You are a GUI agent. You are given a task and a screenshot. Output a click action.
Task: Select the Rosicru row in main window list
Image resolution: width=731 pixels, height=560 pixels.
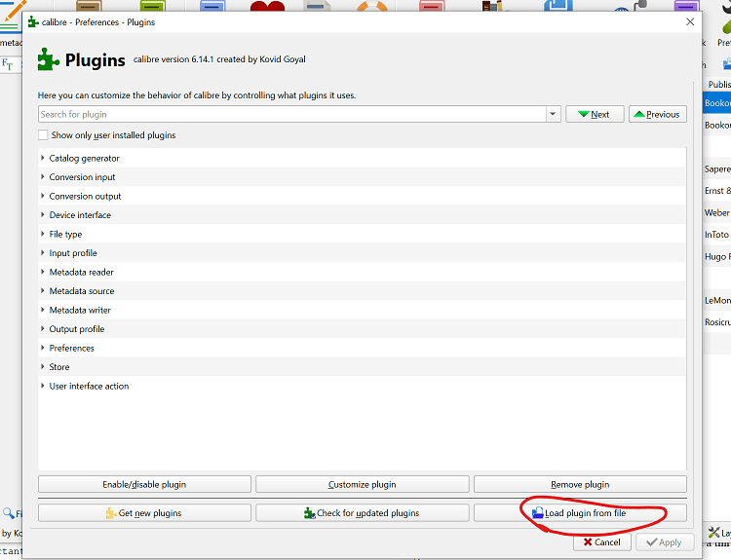tap(717, 322)
